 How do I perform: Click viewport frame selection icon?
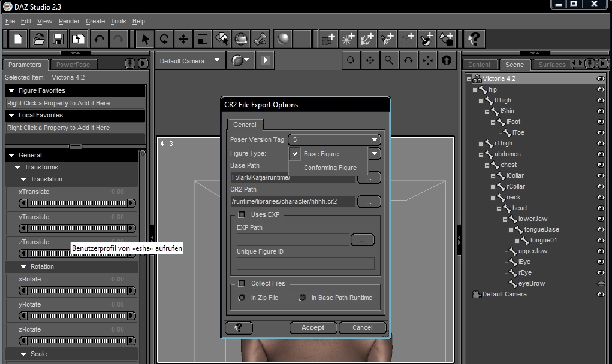click(x=427, y=60)
